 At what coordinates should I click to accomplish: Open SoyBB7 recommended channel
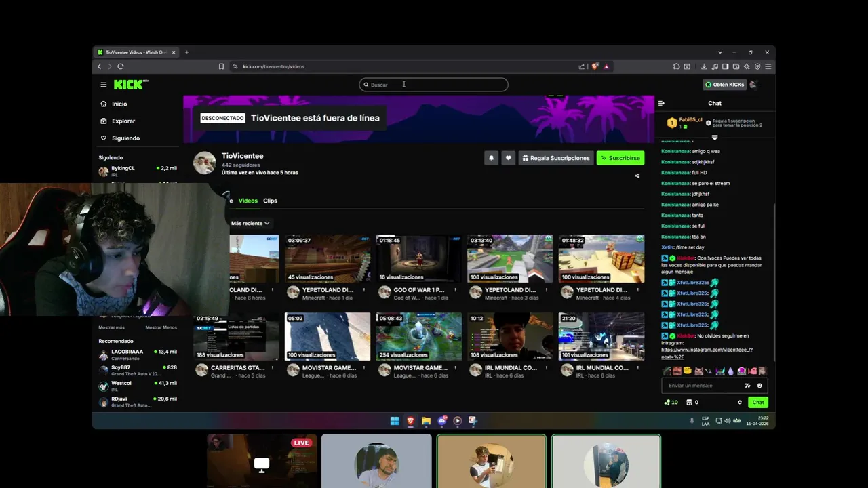138,370
